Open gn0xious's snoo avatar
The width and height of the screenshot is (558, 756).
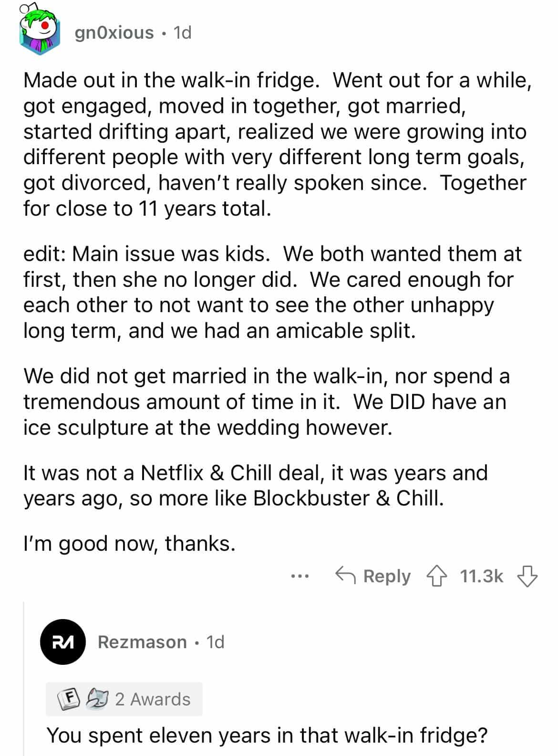(40, 31)
